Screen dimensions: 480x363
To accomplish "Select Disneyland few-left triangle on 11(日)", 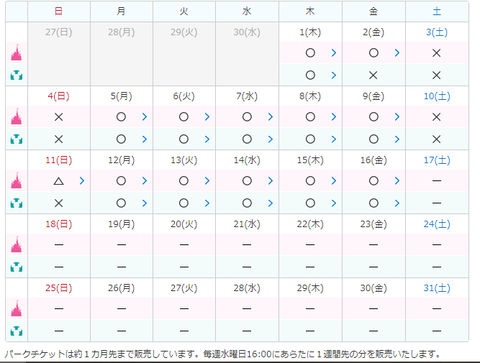I will (x=59, y=181).
